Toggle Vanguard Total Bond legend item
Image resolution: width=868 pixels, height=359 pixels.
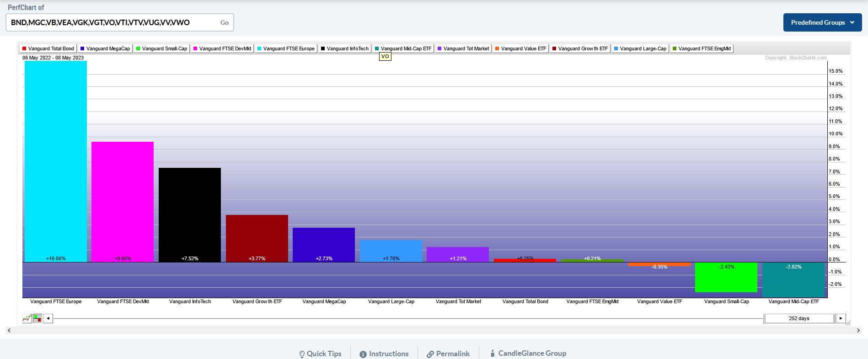pyautogui.click(x=48, y=48)
